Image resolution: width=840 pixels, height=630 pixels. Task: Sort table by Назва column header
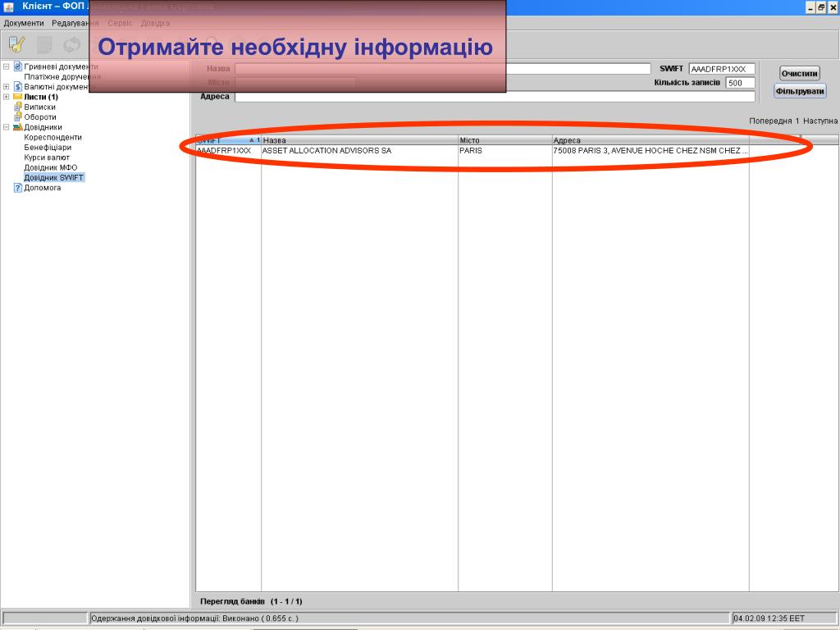[x=359, y=140]
